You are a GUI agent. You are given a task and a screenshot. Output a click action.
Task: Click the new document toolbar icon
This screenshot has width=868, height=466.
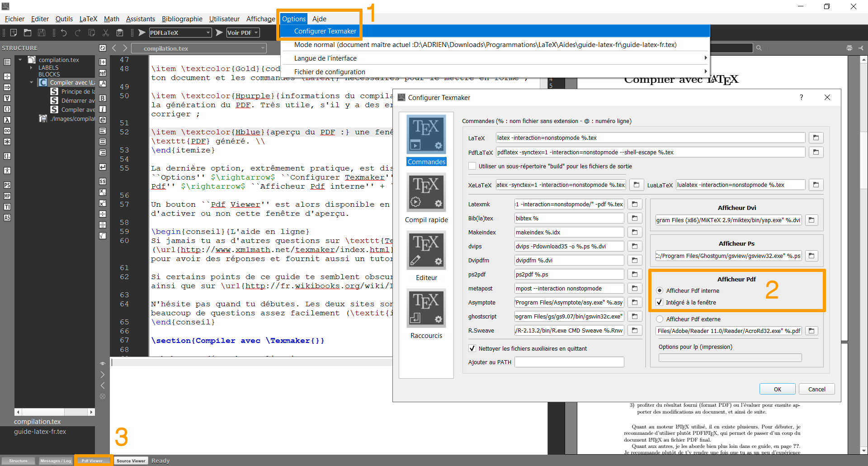pyautogui.click(x=14, y=33)
